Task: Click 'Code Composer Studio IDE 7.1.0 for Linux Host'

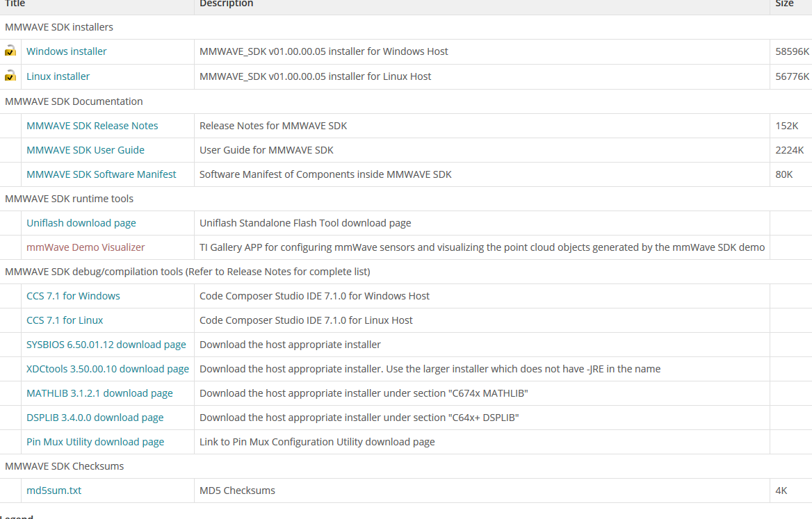Action: click(306, 320)
